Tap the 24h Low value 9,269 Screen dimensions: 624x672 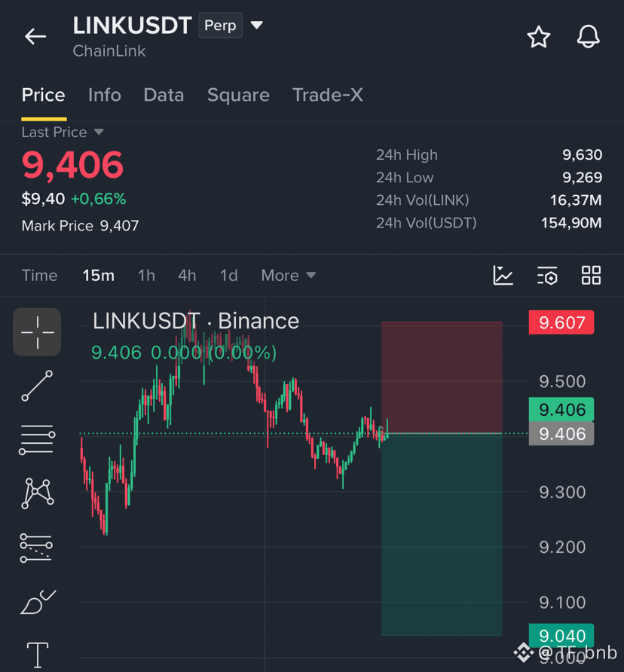(x=582, y=178)
